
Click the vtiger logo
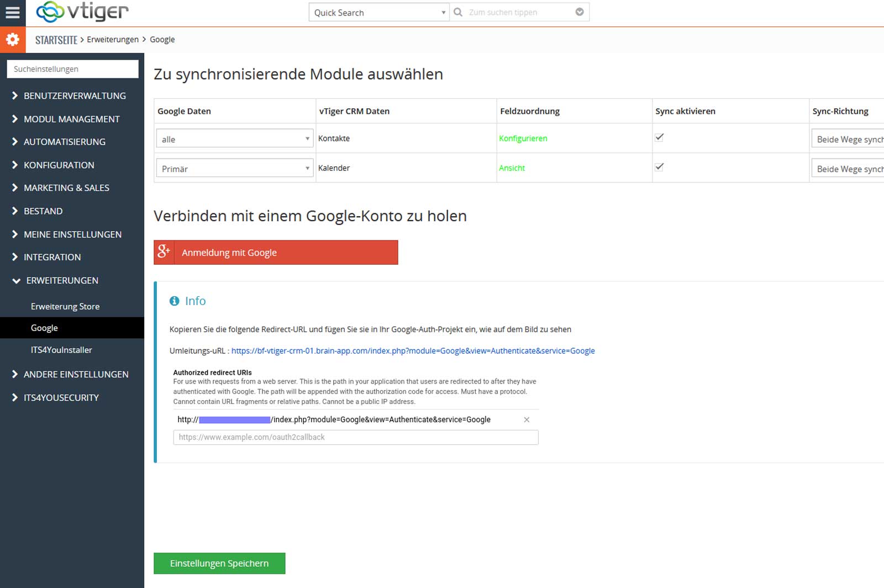pyautogui.click(x=83, y=12)
